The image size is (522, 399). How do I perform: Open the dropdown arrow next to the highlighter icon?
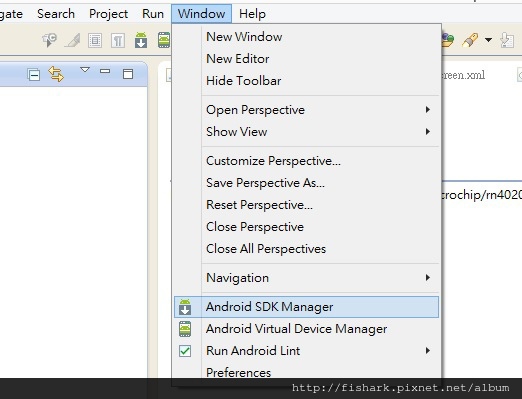pos(488,40)
